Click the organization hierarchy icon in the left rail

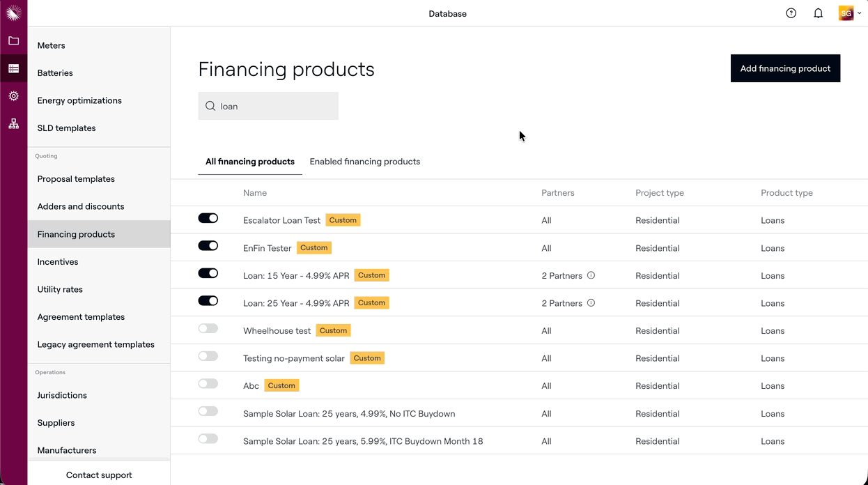coord(13,124)
